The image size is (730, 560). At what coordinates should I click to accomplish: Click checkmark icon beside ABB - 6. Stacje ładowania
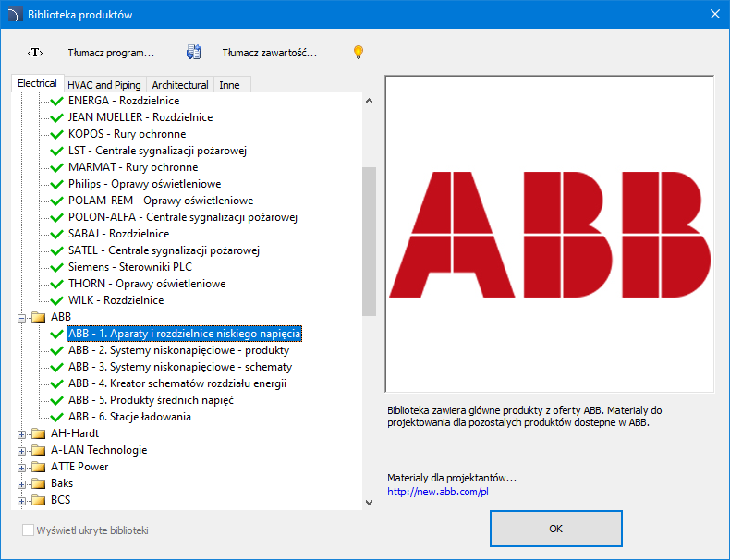pyautogui.click(x=57, y=417)
